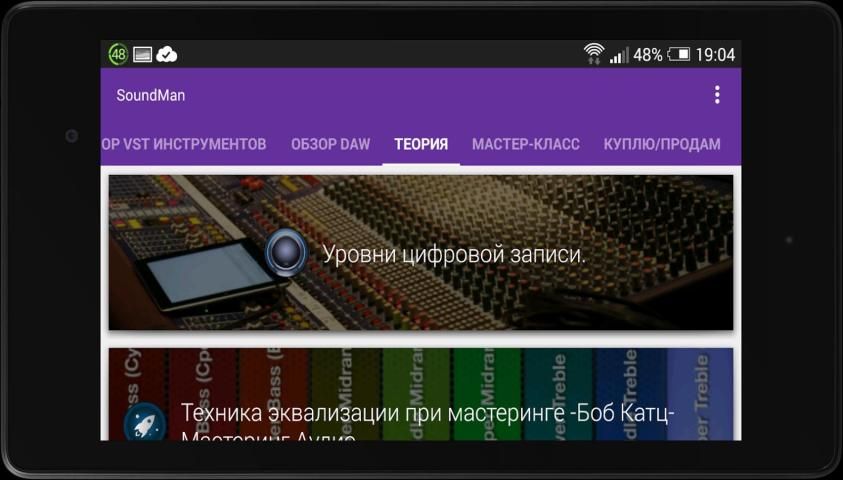Click the round speaker icon on first article
Screen dimensions: 843x480
click(287, 252)
